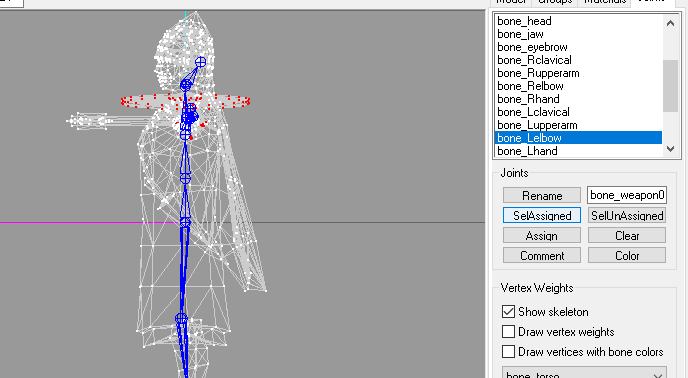Click the SelUnAssigned button
The height and width of the screenshot is (378, 688).
[x=627, y=216]
